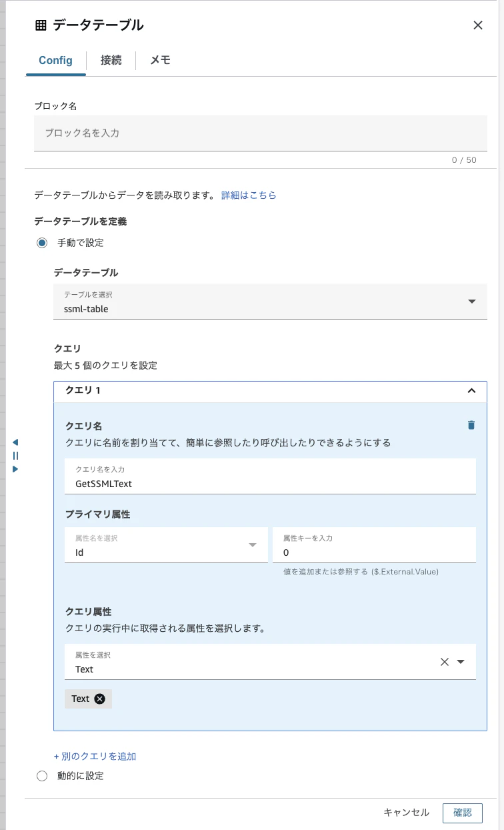This screenshot has width=504, height=830.
Task: Select the 動的に設定 radio button
Action: pyautogui.click(x=42, y=776)
